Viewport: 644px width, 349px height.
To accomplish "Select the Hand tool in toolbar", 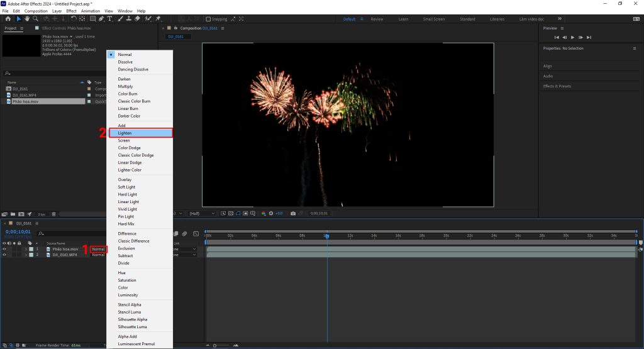I will coord(27,19).
